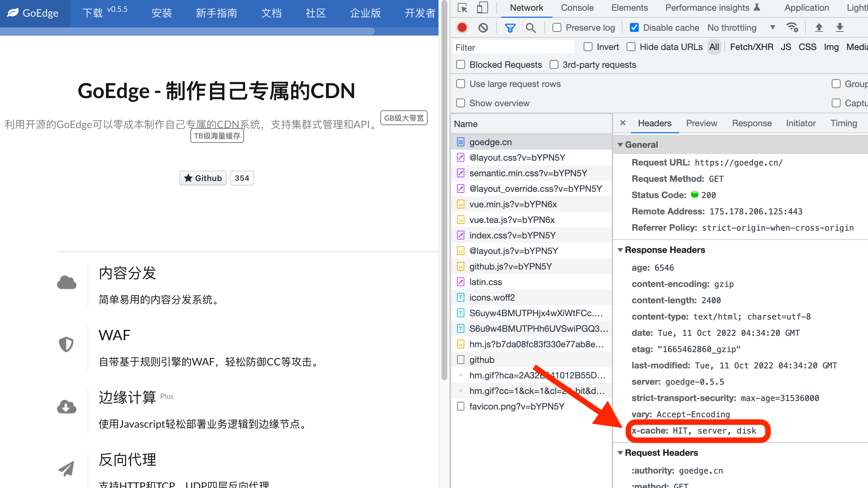Stop recording network log
The width and height of the screenshot is (868, 488).
(x=462, y=27)
